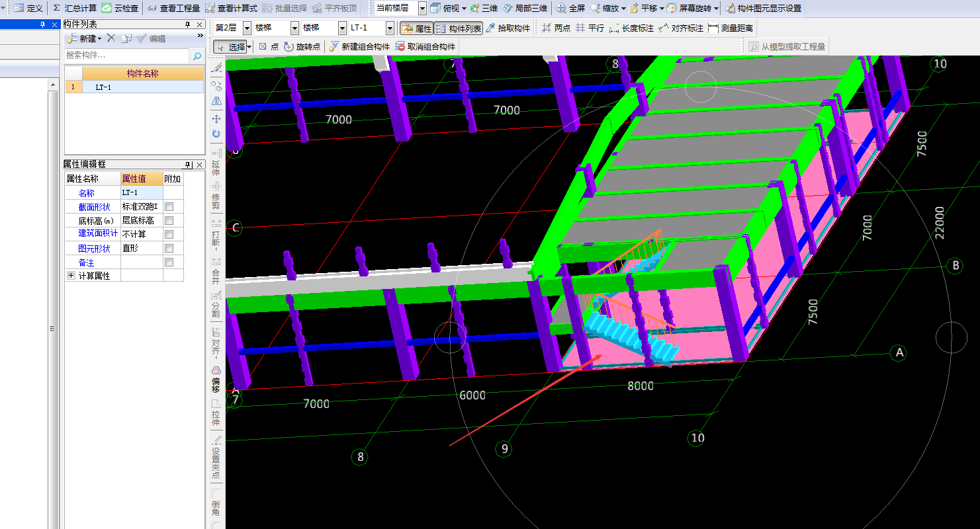Click the search magnifier in component list
This screenshot has width=980, height=529.
(x=197, y=56)
